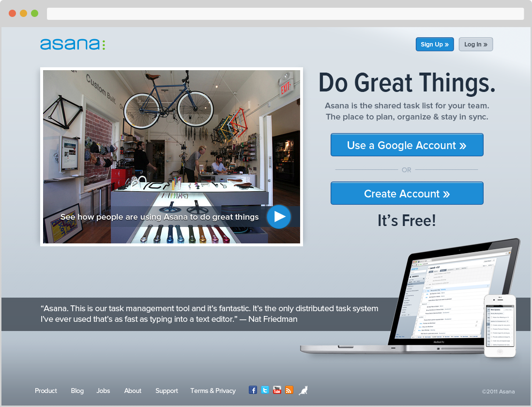Click the browser address bar
This screenshot has height=407, width=532.
point(285,14)
